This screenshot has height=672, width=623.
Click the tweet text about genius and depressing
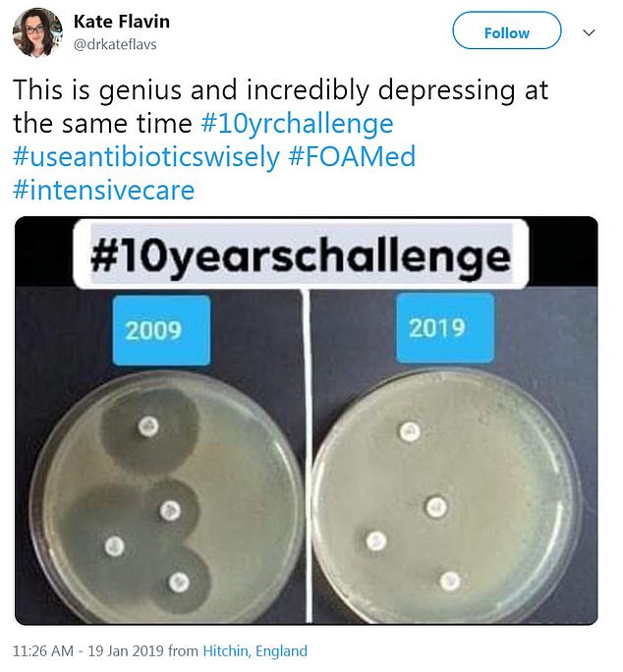click(280, 91)
